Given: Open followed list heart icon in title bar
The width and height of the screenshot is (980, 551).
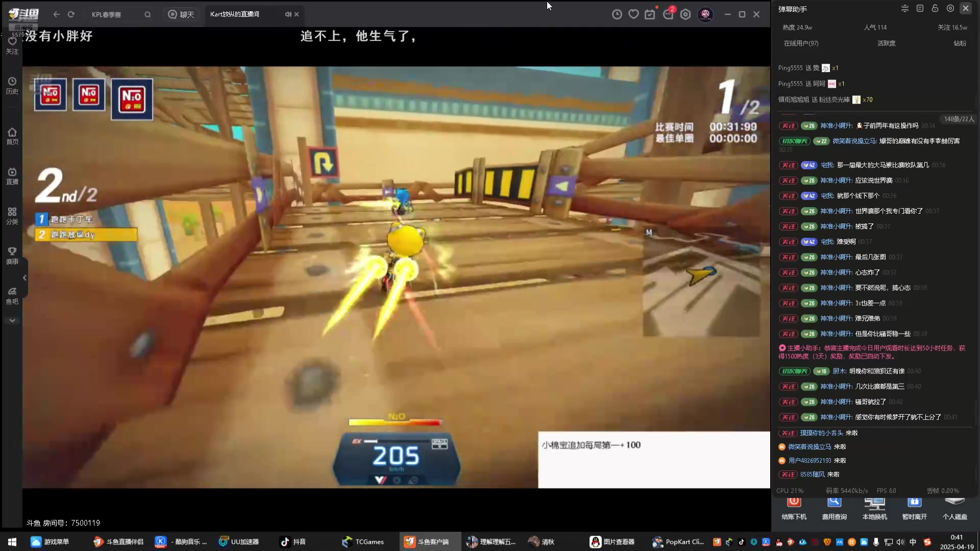Looking at the screenshot, I should 633,14.
